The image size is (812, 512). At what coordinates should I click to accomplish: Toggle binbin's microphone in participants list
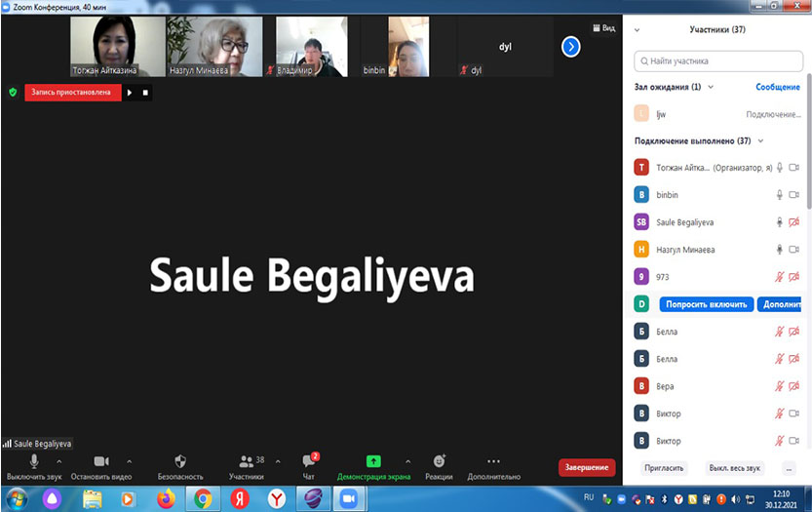click(779, 195)
